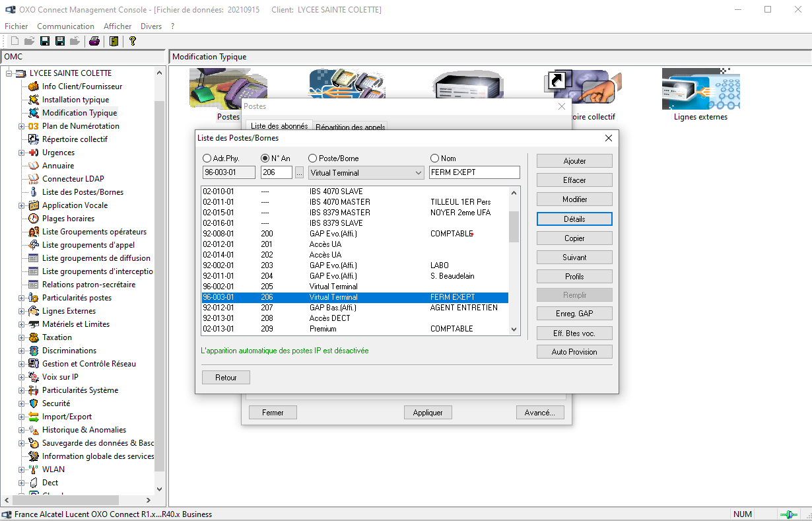Open the Virtual Terminal type dropdown
Screen dimensions: 812x521
(419, 173)
